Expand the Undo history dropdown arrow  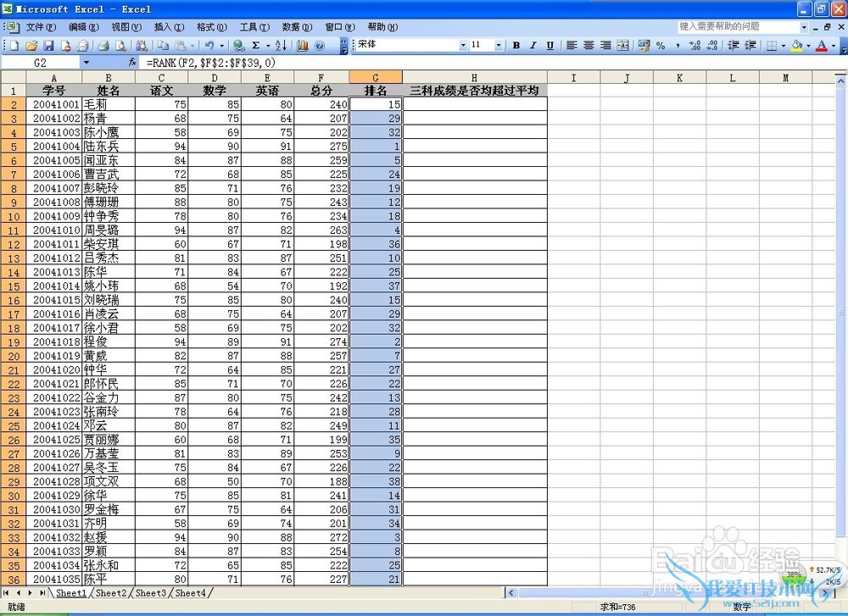coord(221,46)
